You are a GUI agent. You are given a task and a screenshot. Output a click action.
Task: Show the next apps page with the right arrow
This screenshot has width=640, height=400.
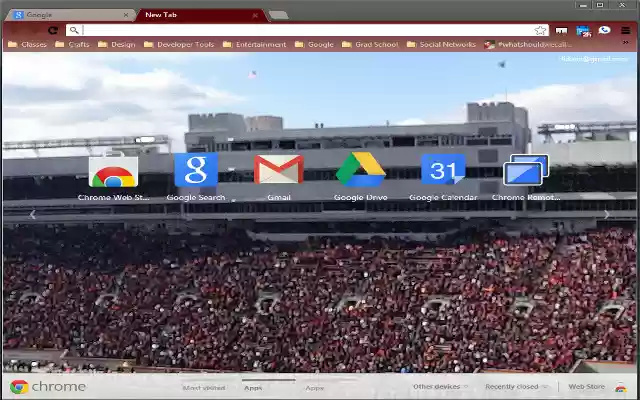(x=607, y=214)
